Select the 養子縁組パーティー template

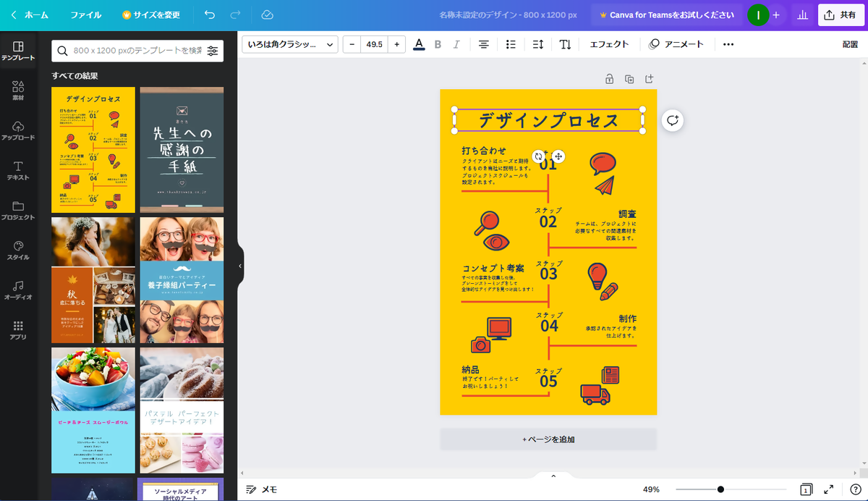click(182, 280)
